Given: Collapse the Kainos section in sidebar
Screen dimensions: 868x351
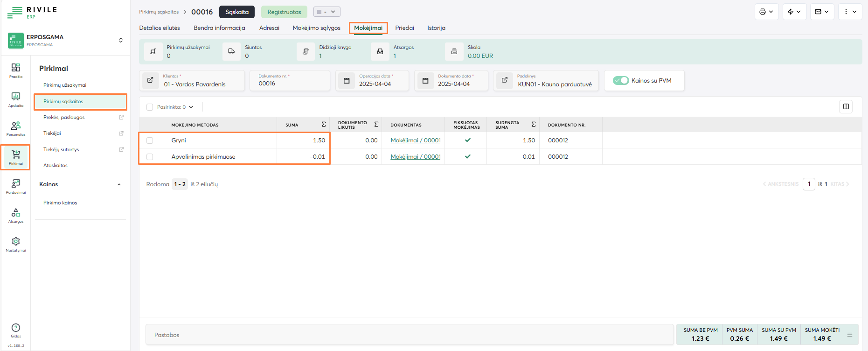Looking at the screenshot, I should (x=119, y=184).
